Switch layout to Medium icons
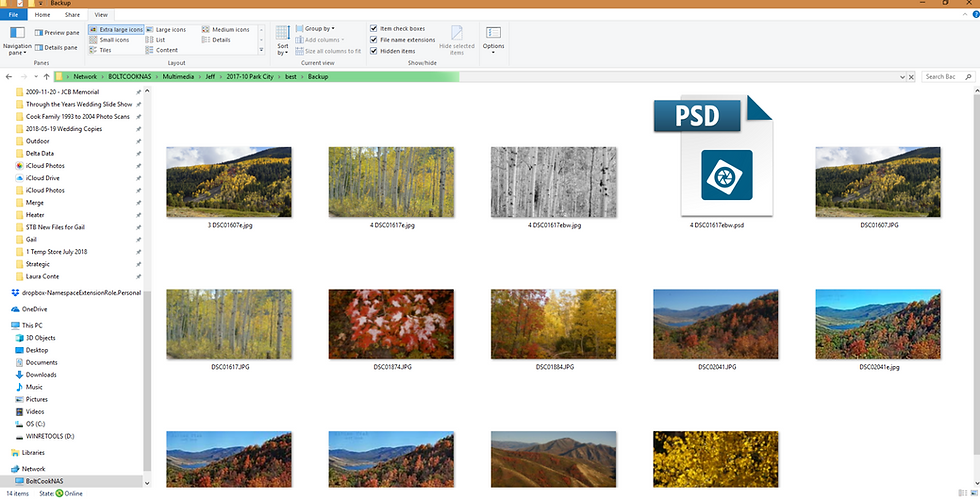This screenshot has height=499, width=980. point(226,29)
